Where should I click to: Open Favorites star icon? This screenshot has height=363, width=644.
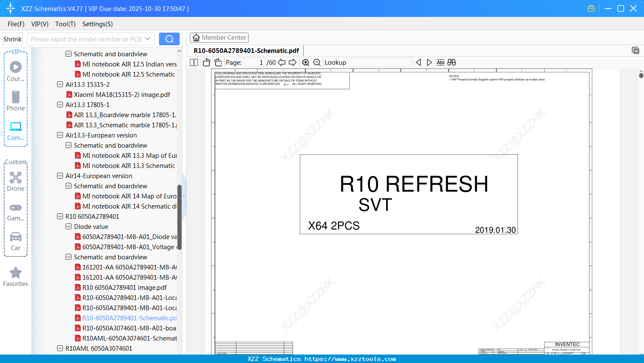click(16, 272)
